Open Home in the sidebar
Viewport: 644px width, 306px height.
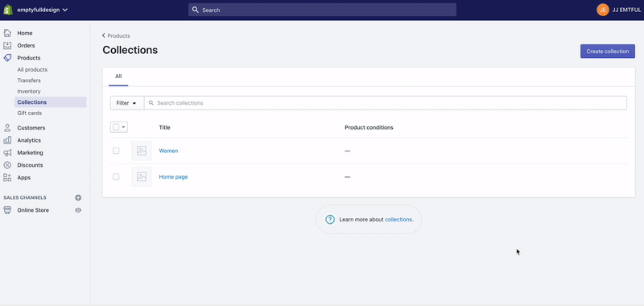25,33
